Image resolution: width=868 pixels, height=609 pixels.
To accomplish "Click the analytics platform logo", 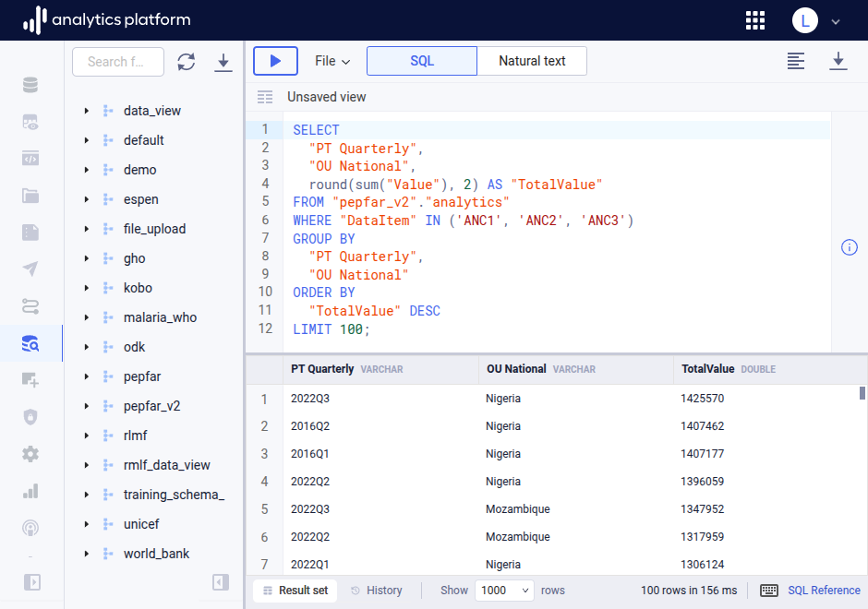I will 106,20.
